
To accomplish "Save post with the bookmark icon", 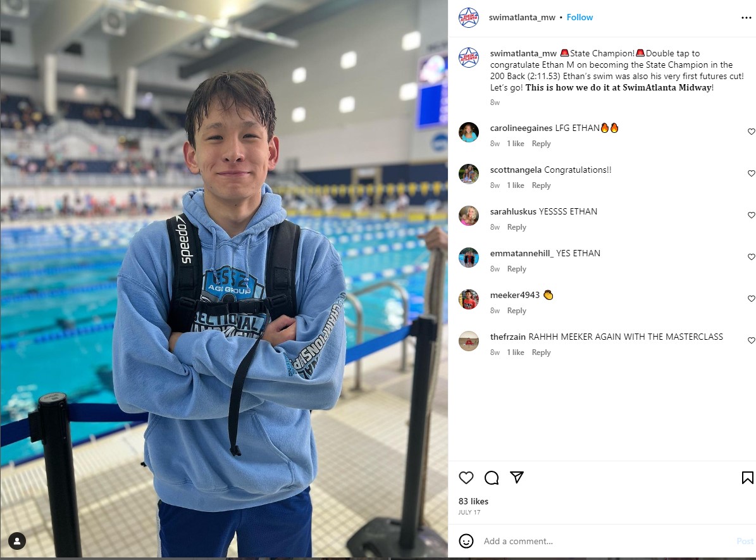I will point(747,478).
